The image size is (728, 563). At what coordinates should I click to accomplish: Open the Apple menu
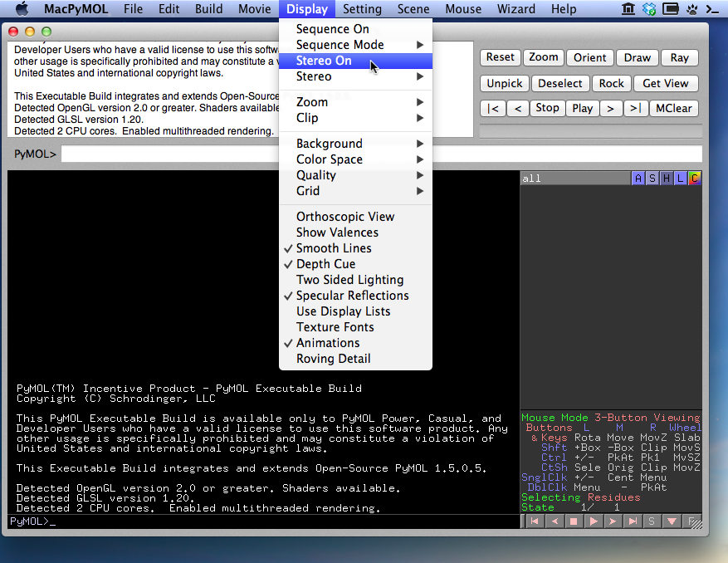point(22,9)
